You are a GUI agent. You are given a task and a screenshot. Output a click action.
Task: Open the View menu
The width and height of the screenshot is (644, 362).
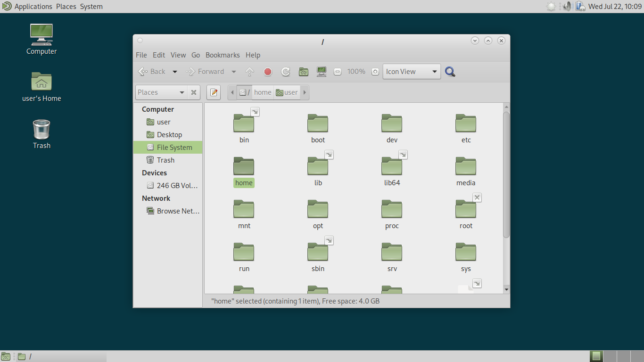pyautogui.click(x=178, y=55)
